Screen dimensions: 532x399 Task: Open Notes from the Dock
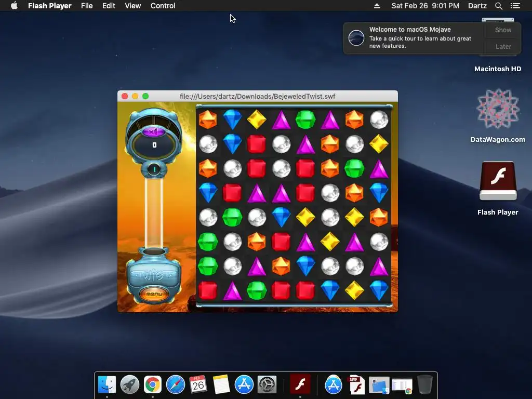coord(221,384)
